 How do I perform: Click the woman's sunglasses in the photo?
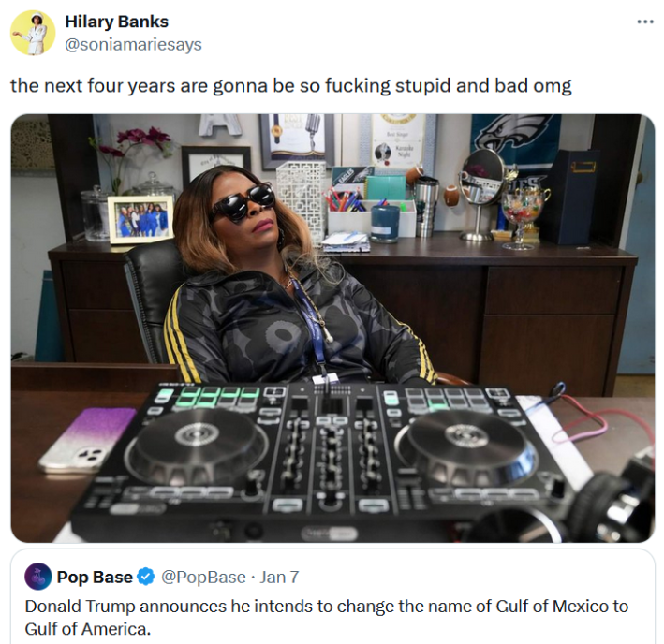[243, 202]
